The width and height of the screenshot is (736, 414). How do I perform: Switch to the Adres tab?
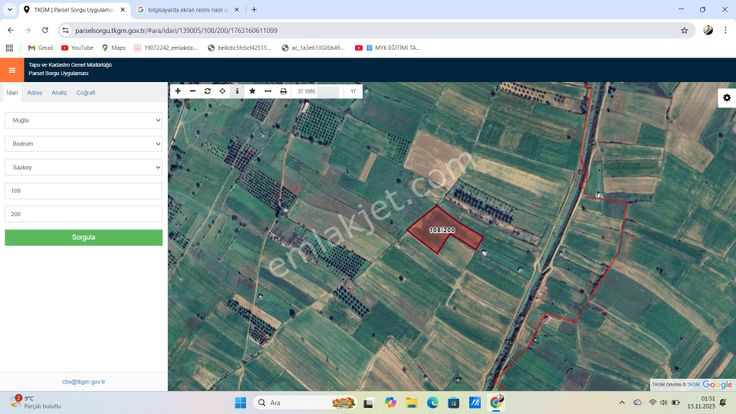click(34, 92)
